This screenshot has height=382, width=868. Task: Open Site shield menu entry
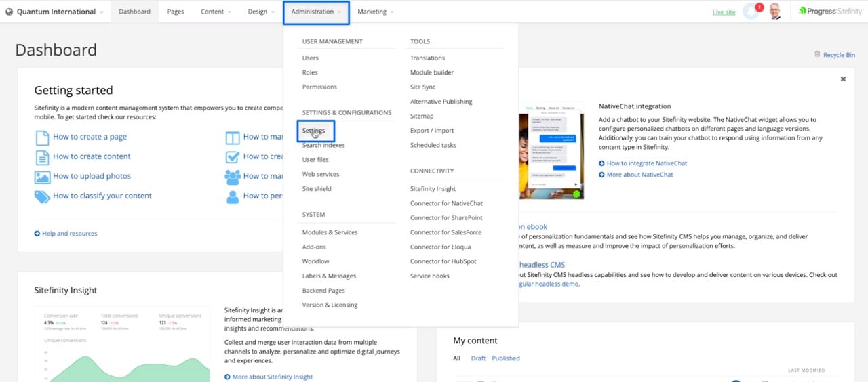pyautogui.click(x=317, y=189)
